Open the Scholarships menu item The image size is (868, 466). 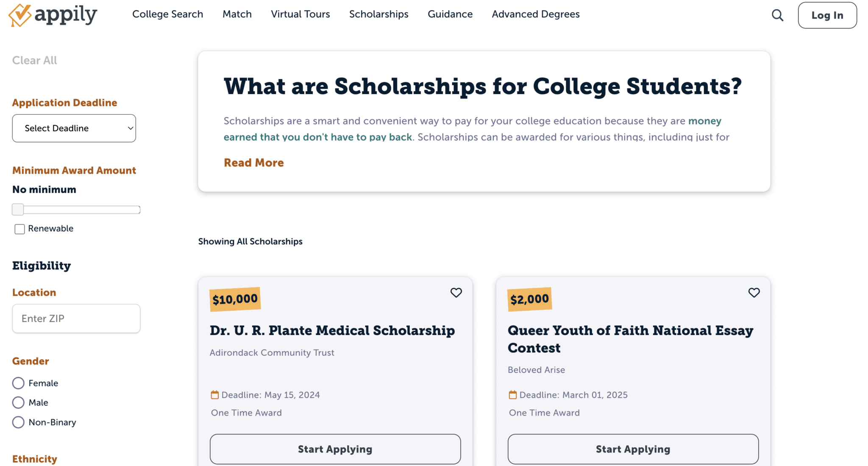(378, 14)
